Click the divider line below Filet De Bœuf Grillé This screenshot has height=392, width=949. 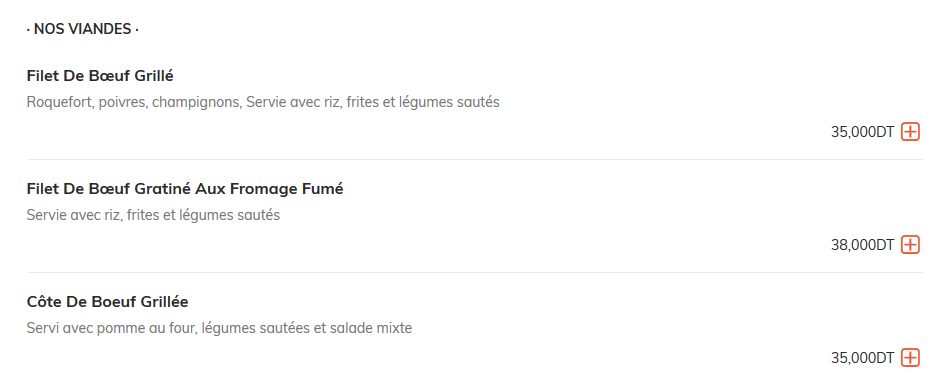click(474, 160)
